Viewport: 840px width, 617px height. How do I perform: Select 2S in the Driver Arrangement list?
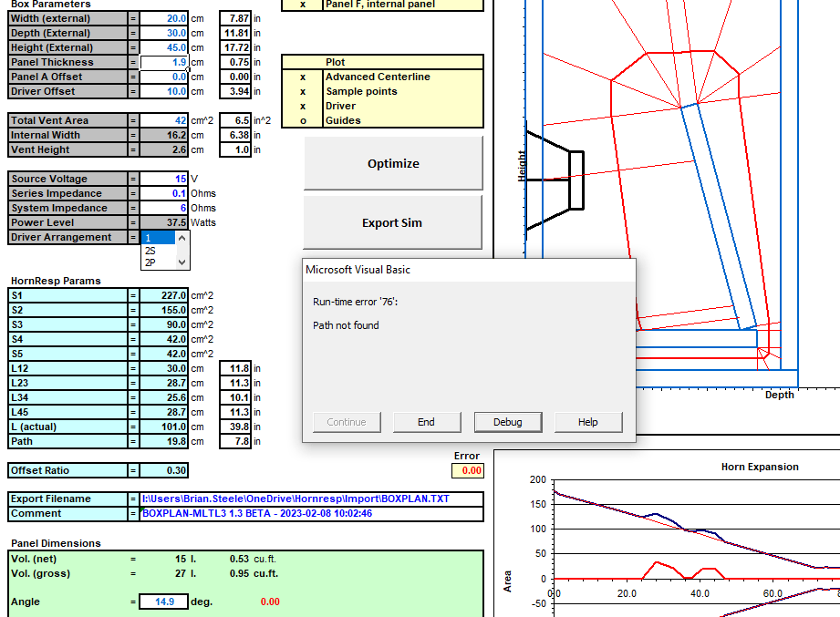tap(159, 251)
